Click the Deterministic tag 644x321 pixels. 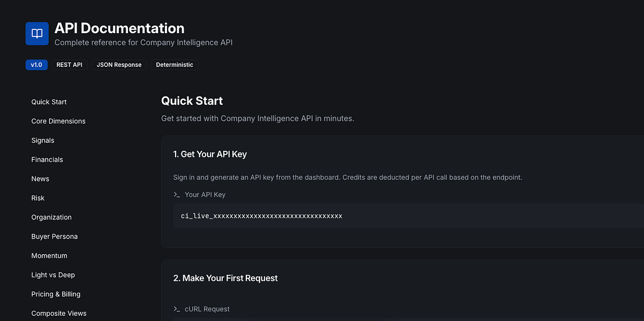pos(175,65)
